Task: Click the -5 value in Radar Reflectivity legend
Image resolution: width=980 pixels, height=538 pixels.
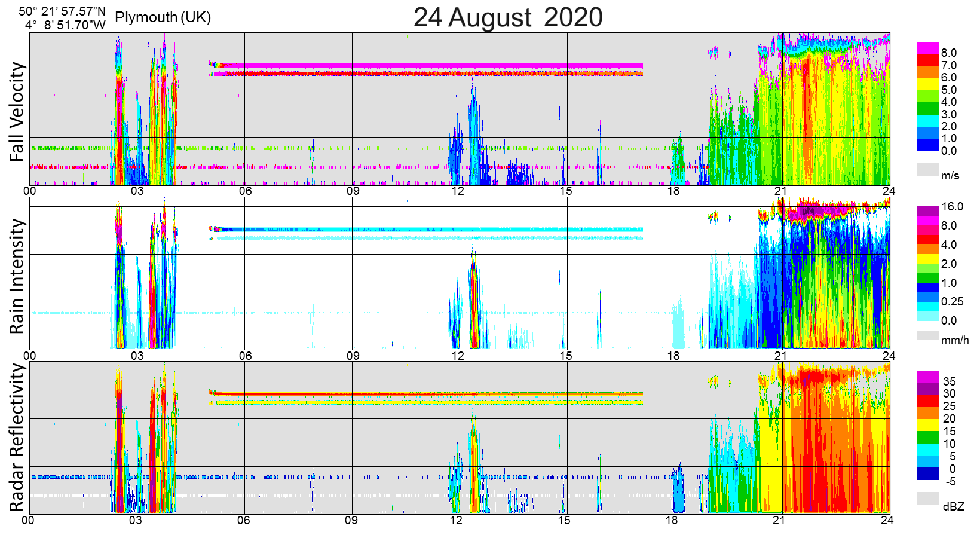Action: (x=951, y=482)
